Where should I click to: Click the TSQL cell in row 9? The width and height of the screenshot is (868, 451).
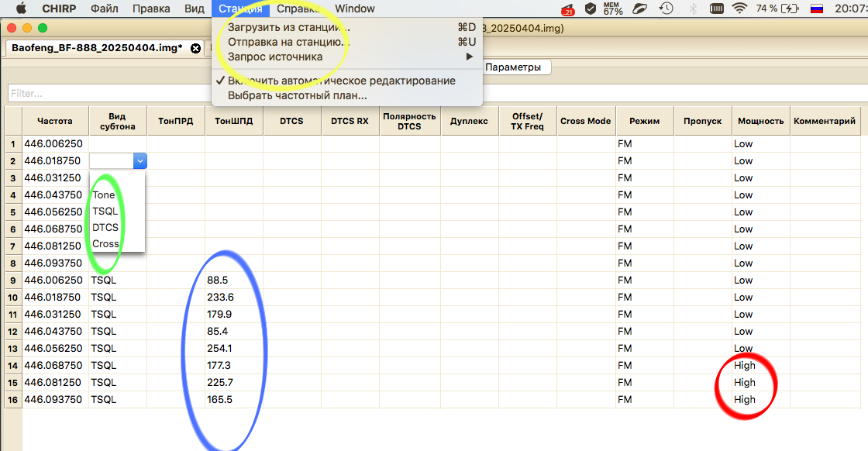pos(117,280)
